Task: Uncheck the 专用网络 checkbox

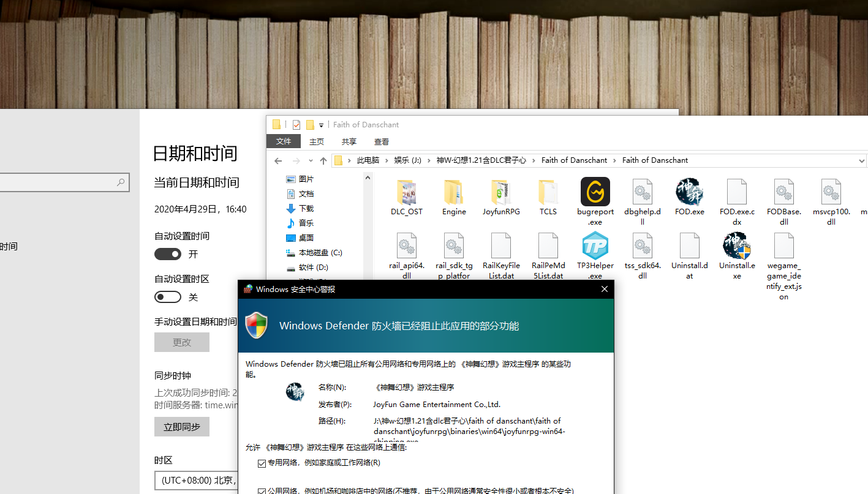Action: click(x=262, y=463)
